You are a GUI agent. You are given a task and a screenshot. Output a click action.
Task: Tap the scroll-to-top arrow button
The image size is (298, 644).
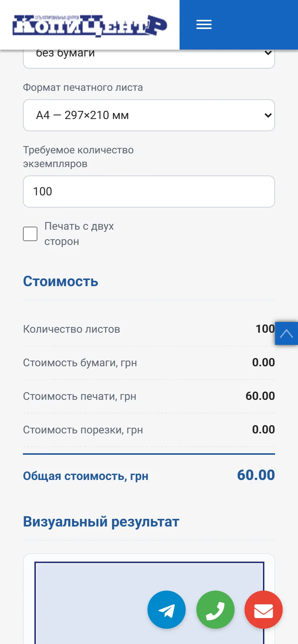(x=287, y=333)
